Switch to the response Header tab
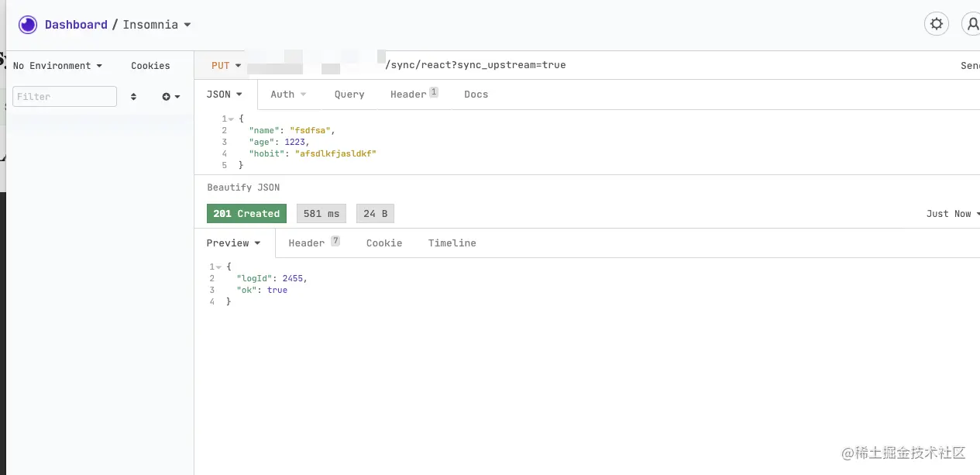This screenshot has height=475, width=980. click(x=314, y=243)
